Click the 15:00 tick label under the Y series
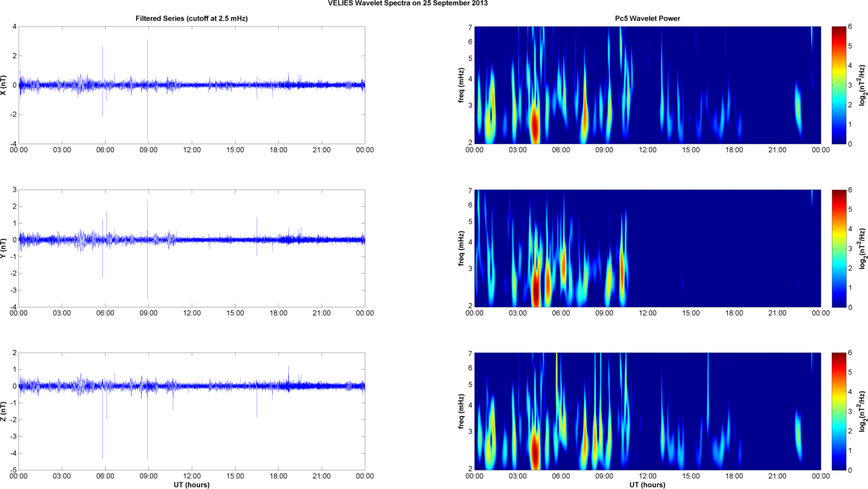Screen dimensions: 868x489 pyautogui.click(x=235, y=313)
